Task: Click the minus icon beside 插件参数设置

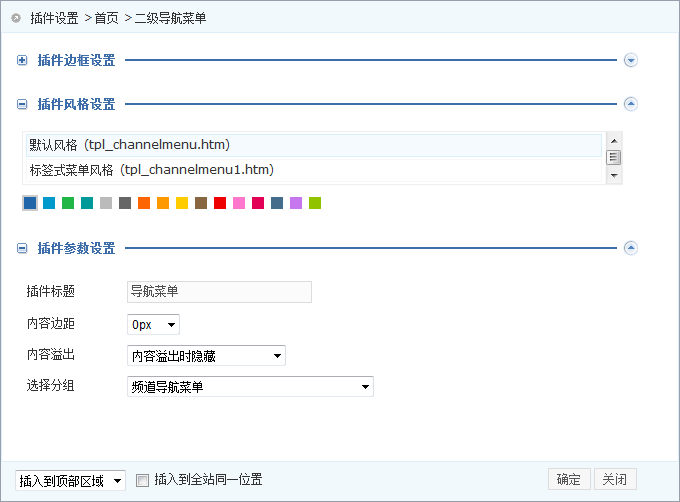Action: (x=22, y=248)
